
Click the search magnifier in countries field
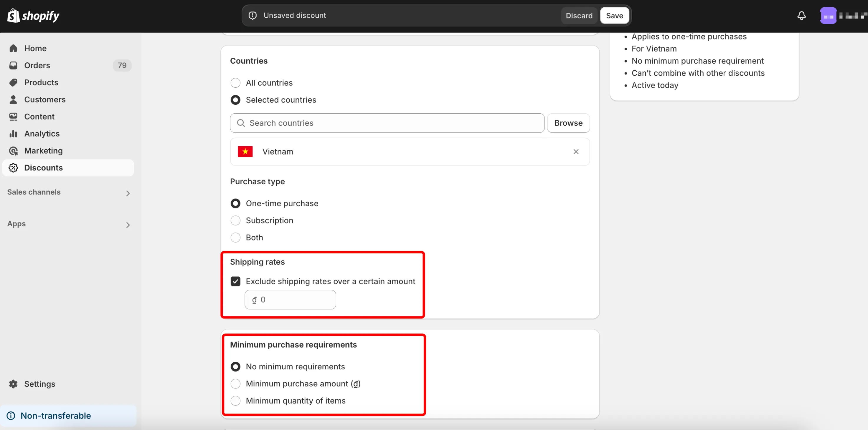coord(241,123)
